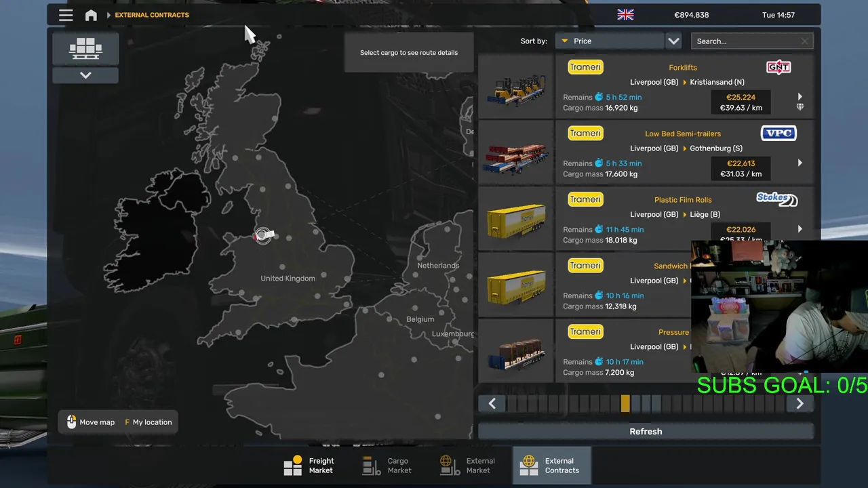Screen dimensions: 868x488
Task: Refresh the contracts list
Action: point(646,432)
